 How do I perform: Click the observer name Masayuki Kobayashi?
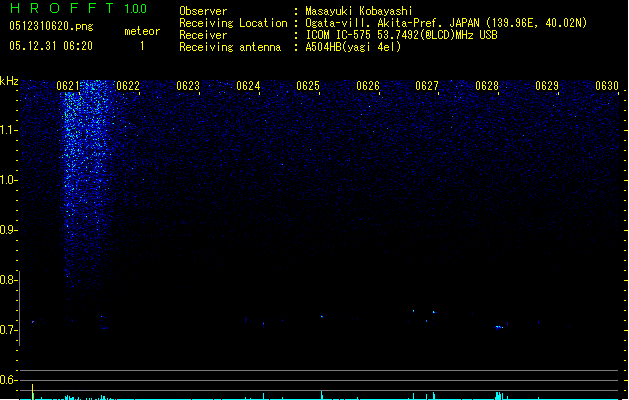coord(359,11)
